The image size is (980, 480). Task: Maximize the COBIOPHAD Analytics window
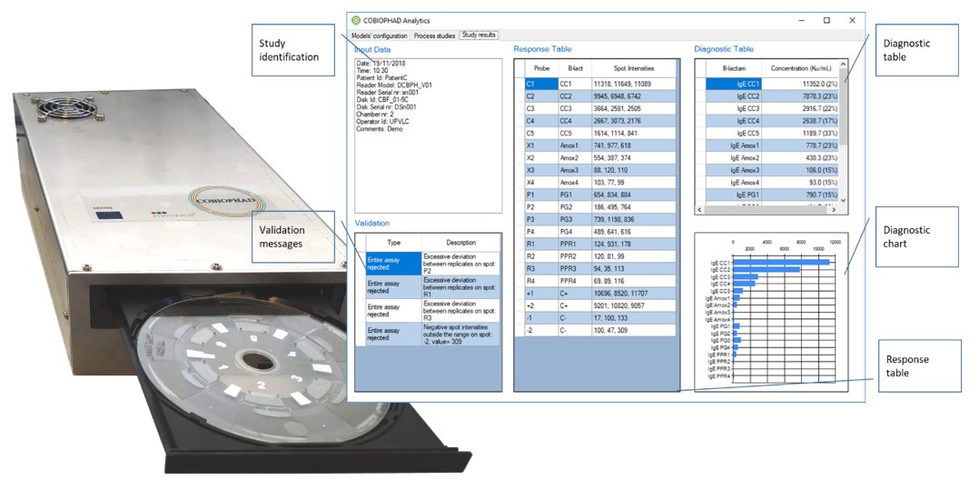pyautogui.click(x=827, y=21)
